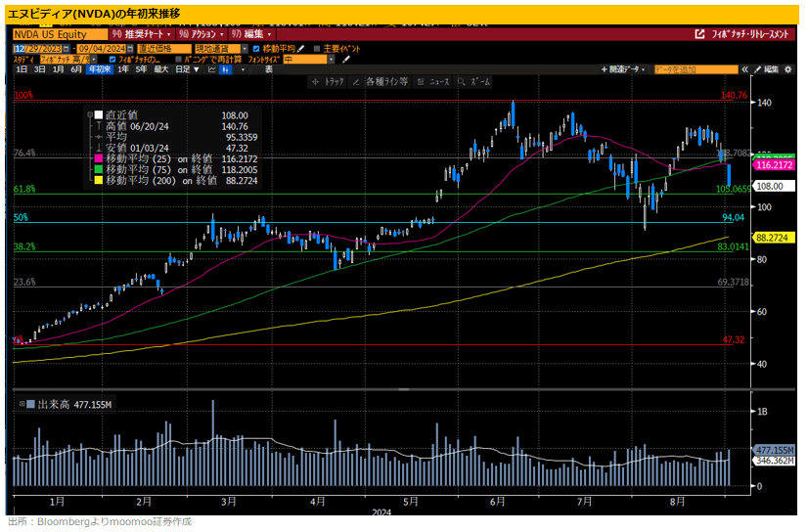Click the 安値 marker icon in legend
Screen dimensions: 808x532
point(99,148)
